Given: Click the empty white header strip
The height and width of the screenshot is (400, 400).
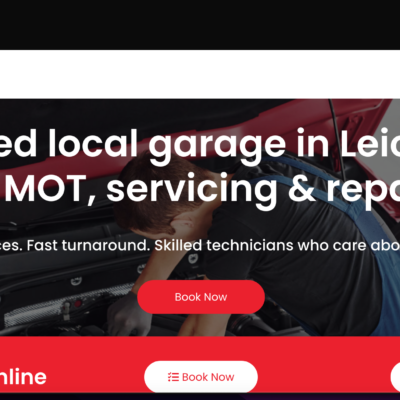Looking at the screenshot, I should (200, 74).
